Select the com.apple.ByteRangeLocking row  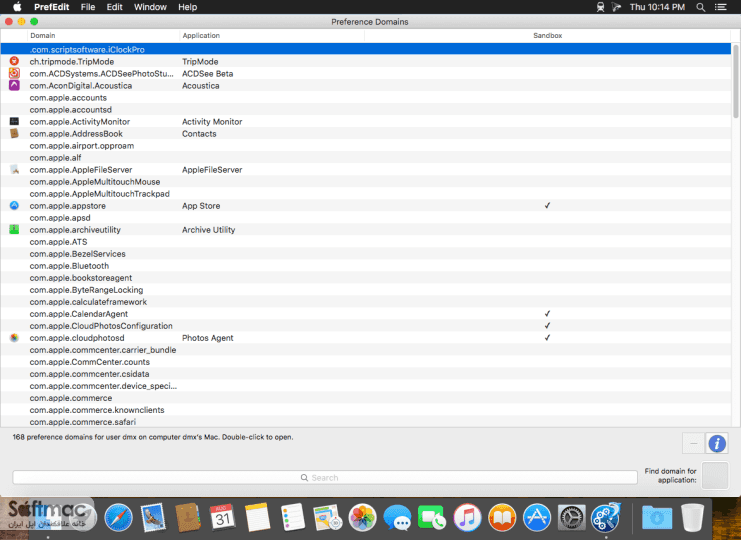(x=366, y=290)
